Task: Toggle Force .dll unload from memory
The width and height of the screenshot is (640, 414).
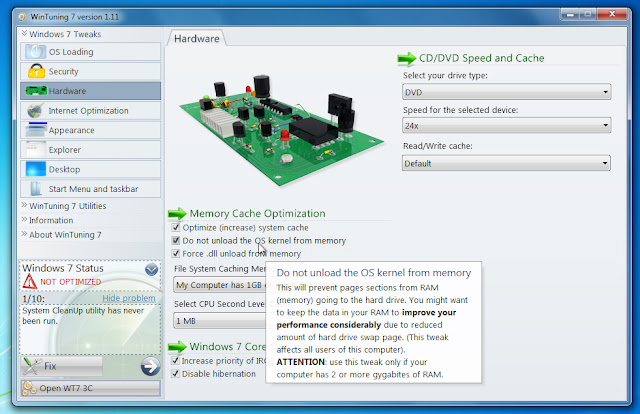Action: 176,254
